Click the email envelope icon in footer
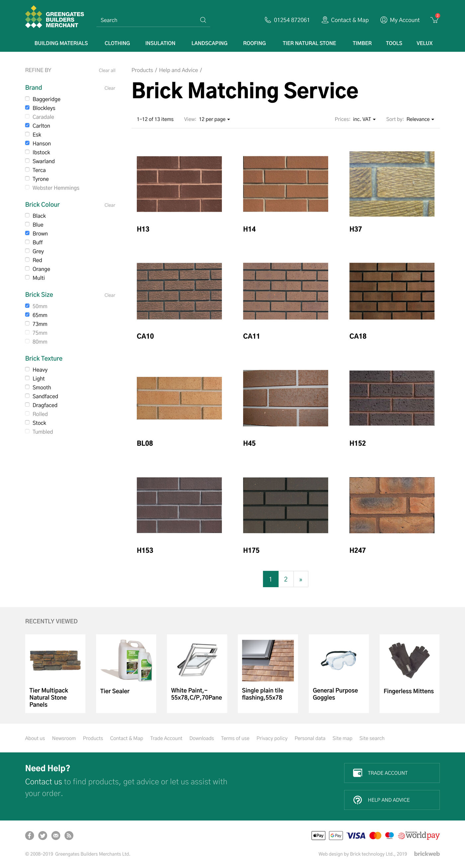The image size is (465, 868). [x=56, y=835]
